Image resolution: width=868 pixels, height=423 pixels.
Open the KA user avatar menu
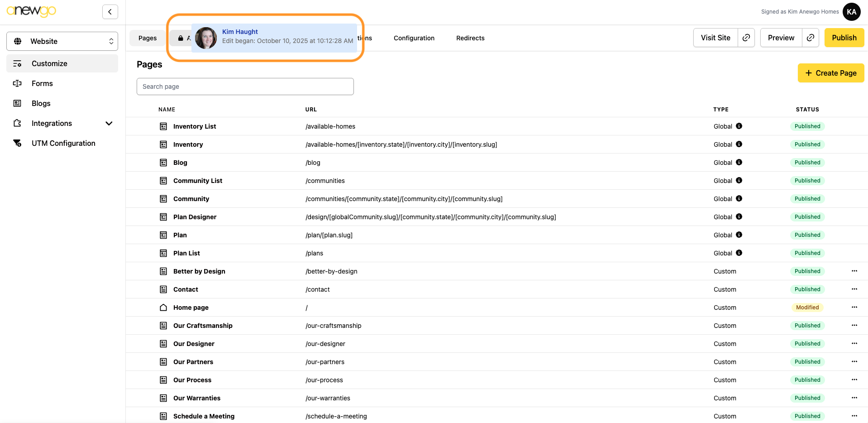851,12
